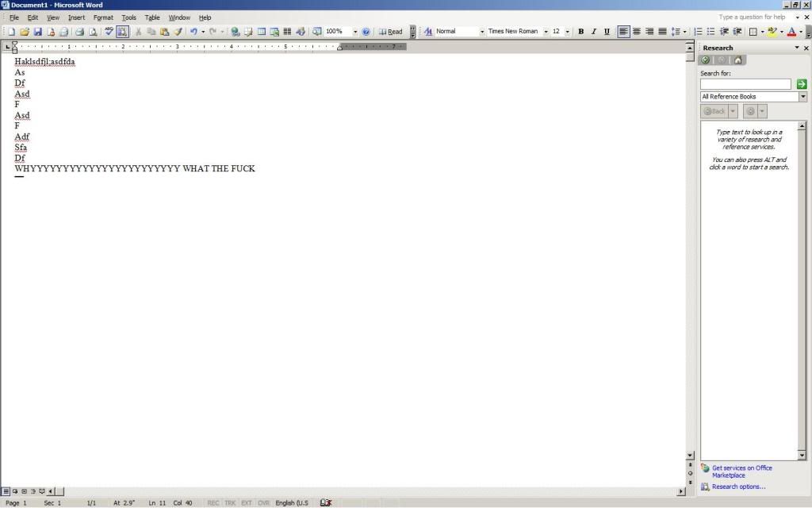Toggle Italic formatting

coord(593,32)
